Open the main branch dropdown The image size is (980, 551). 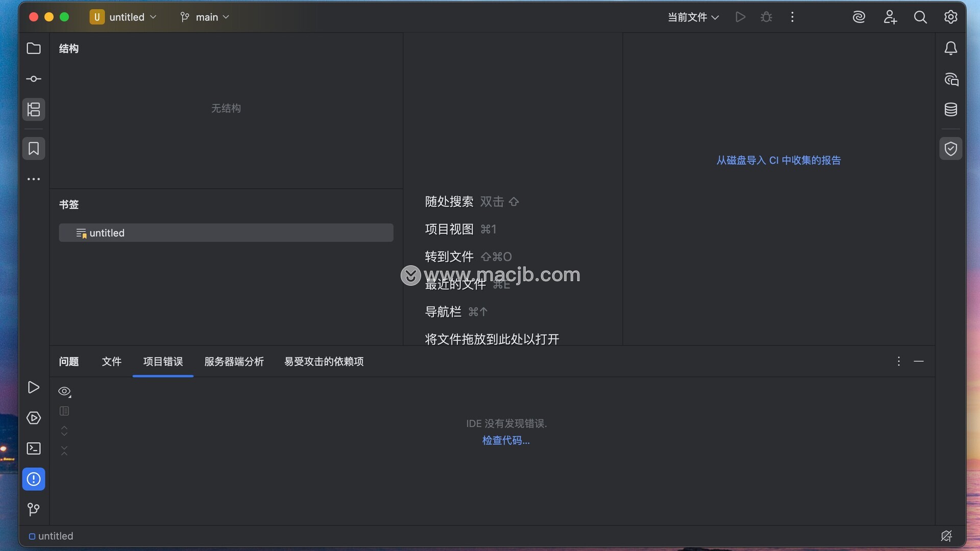pyautogui.click(x=206, y=17)
